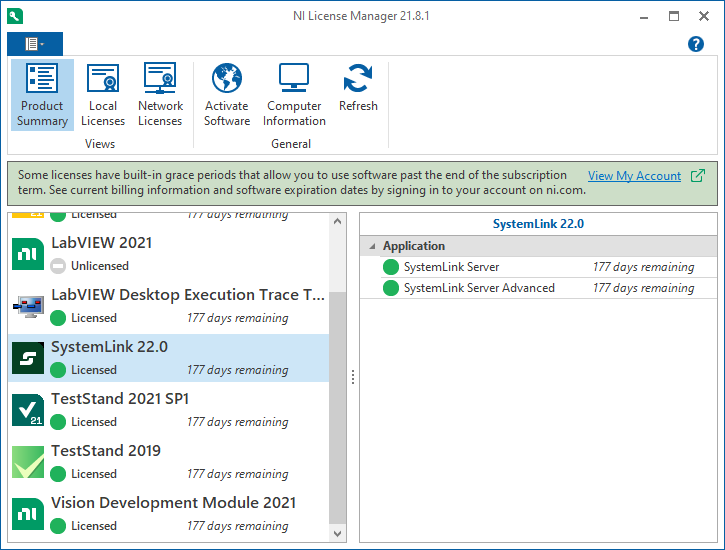
Task: Collapse the Application section
Action: tap(373, 246)
